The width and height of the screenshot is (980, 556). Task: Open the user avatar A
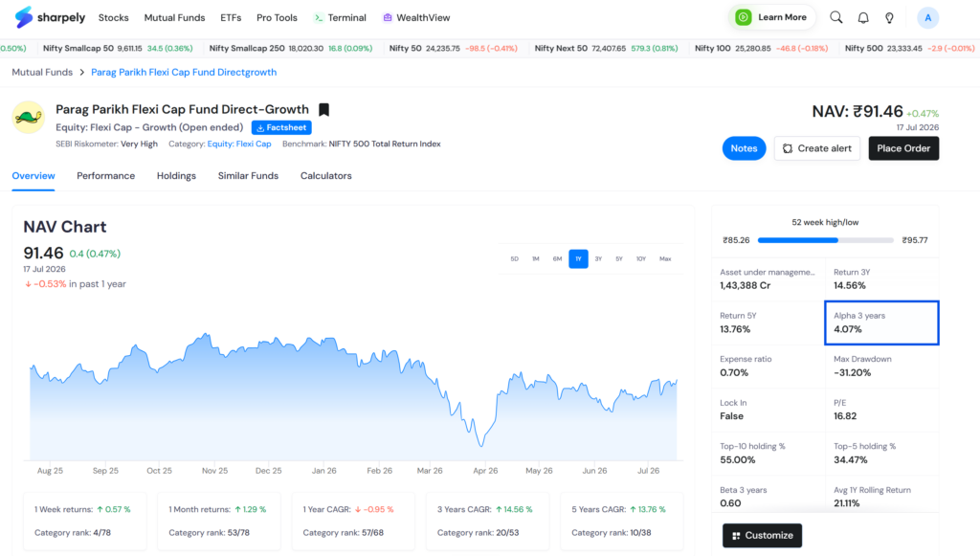(927, 17)
